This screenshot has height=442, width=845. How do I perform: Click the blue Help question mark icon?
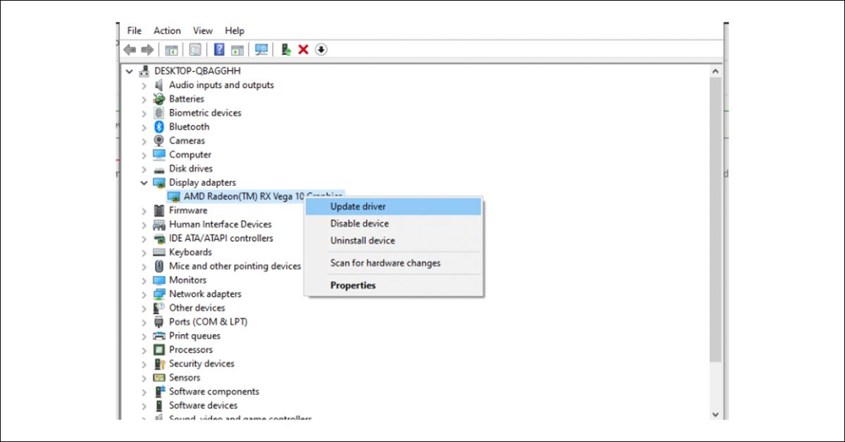point(219,50)
